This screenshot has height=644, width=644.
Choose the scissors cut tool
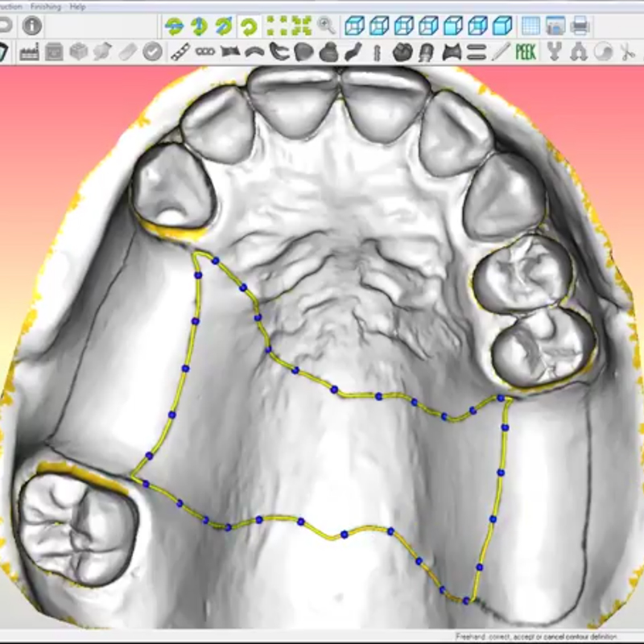coord(627,53)
